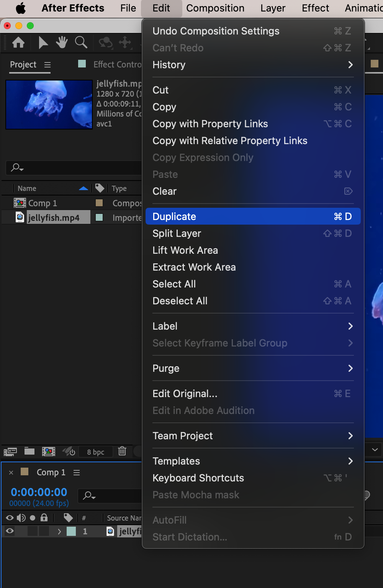Select the Zoom magnifier tool
The width and height of the screenshot is (383, 588).
pyautogui.click(x=81, y=42)
